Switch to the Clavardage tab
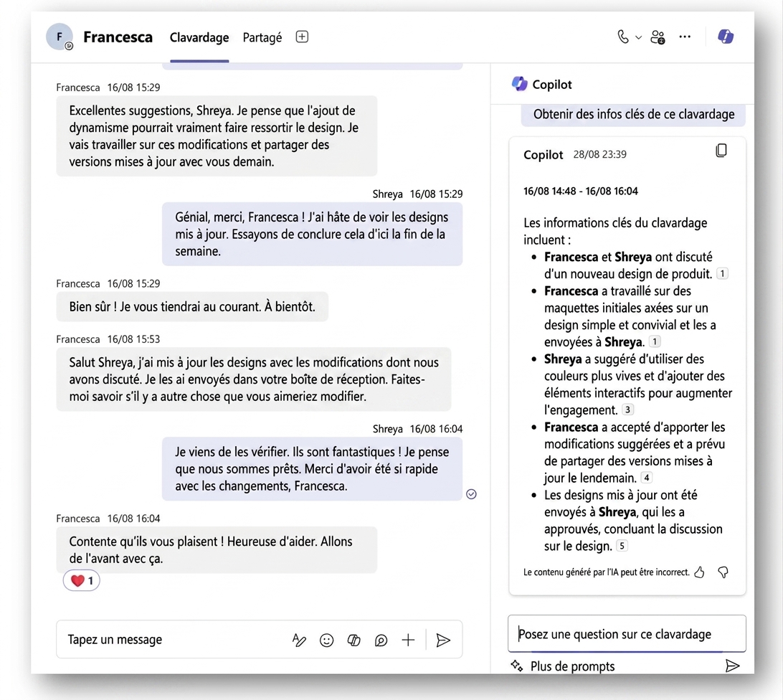The width and height of the screenshot is (783, 700). (199, 37)
